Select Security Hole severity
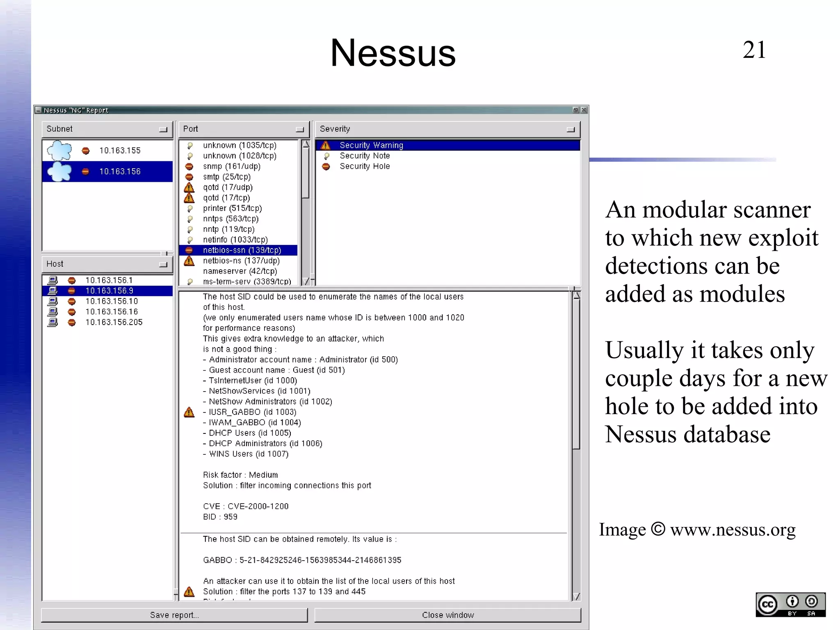Image resolution: width=840 pixels, height=630 pixels. pos(447,167)
